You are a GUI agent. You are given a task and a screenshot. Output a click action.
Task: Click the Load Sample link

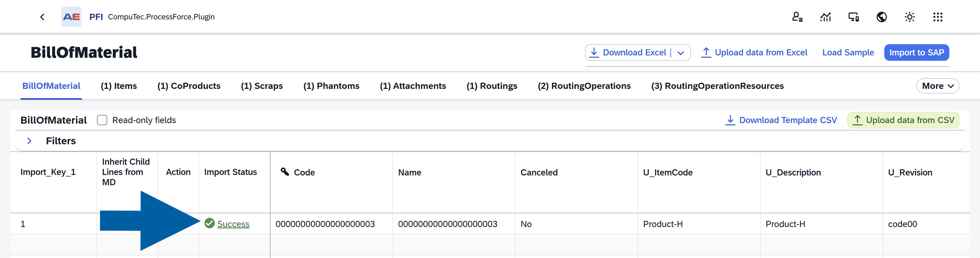(x=848, y=53)
